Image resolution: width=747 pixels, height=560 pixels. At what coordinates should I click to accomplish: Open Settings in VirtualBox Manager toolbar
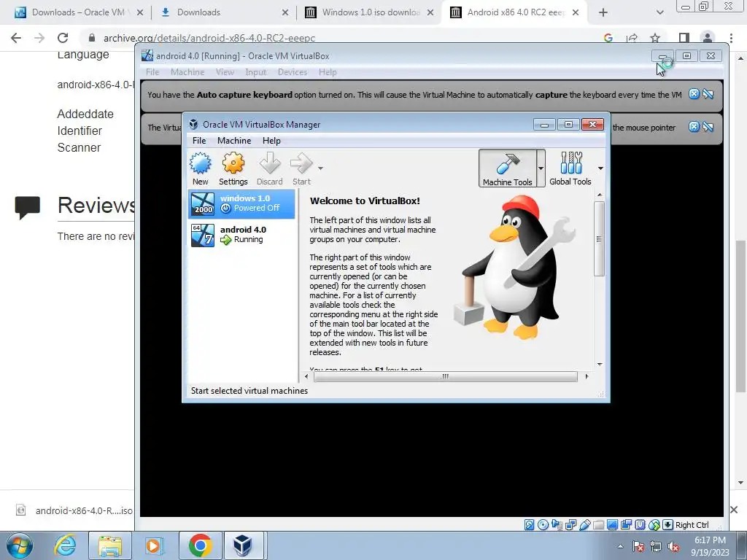233,168
